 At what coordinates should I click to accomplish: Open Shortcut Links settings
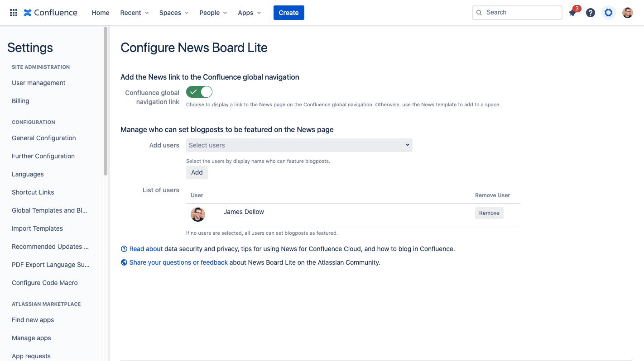click(33, 192)
